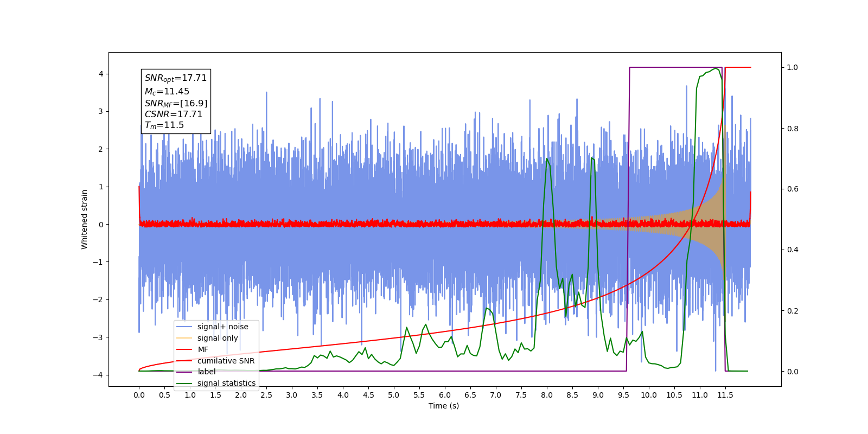Click the x-axis tick label 5.0
The width and height of the screenshot is (868, 434).
pos(394,395)
